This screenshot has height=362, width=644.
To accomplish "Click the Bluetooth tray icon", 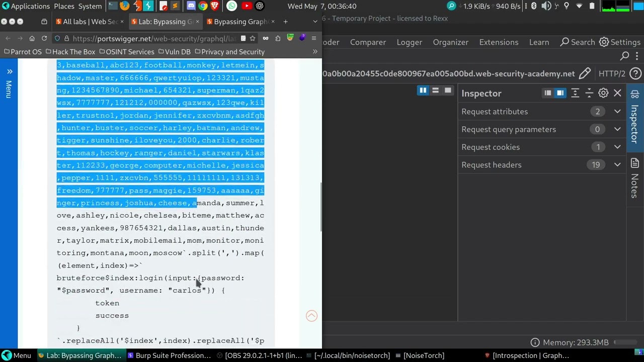I will coord(534,6).
